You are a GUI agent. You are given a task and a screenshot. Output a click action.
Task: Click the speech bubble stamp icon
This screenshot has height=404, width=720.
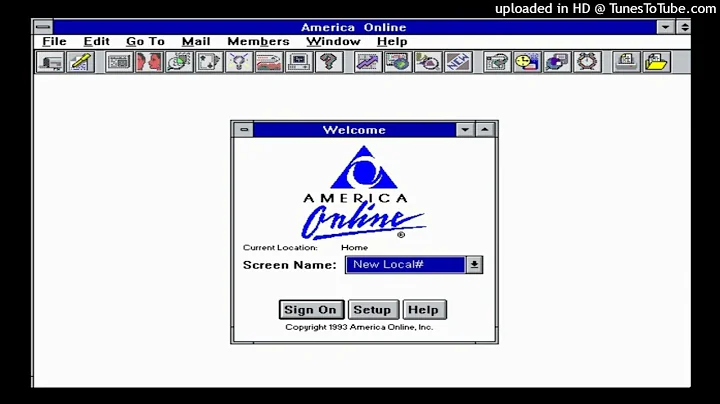tap(179, 62)
